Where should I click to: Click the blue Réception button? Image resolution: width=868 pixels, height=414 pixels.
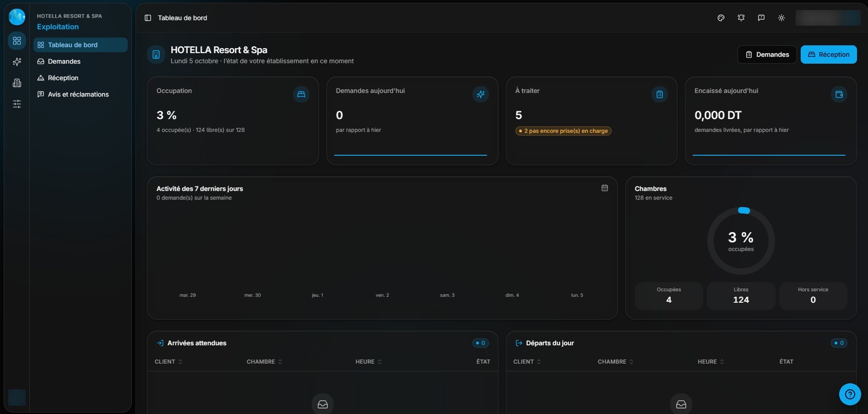(829, 54)
